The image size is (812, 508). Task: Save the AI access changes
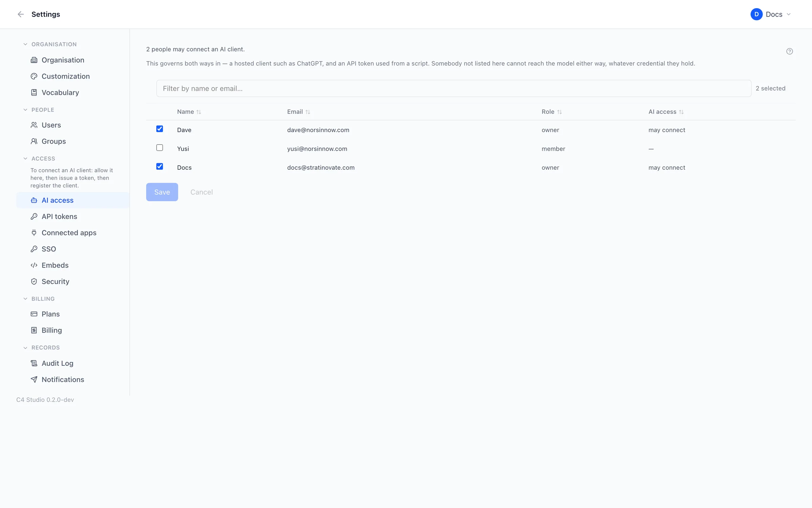pyautogui.click(x=162, y=192)
